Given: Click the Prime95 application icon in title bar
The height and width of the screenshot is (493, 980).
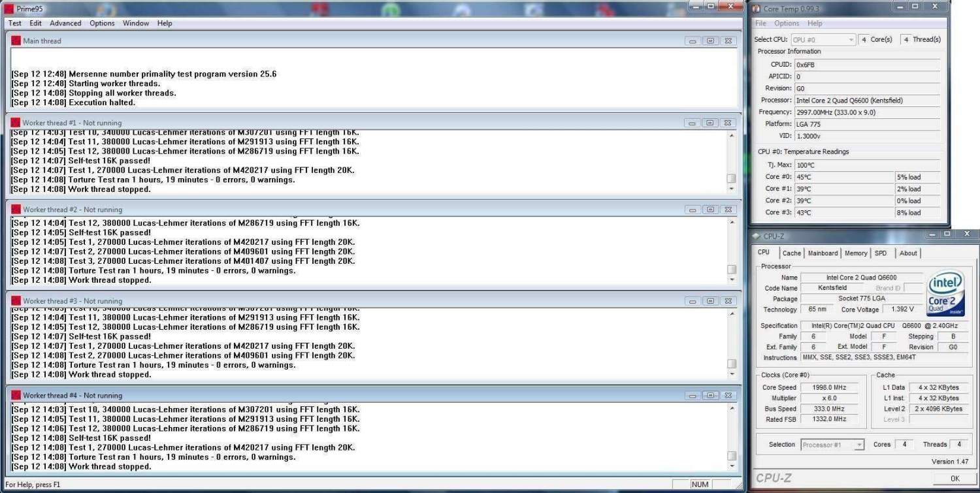Looking at the screenshot, I should (x=8, y=8).
